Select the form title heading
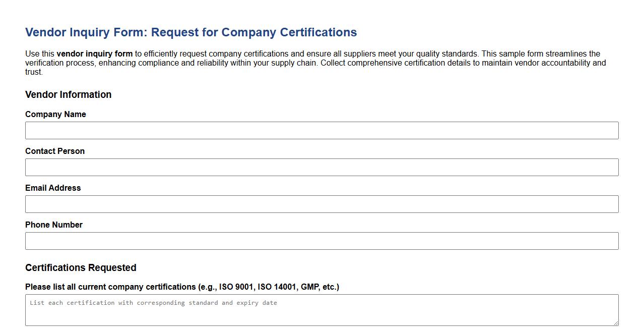Viewport: 644px width, 328px height. (x=190, y=32)
